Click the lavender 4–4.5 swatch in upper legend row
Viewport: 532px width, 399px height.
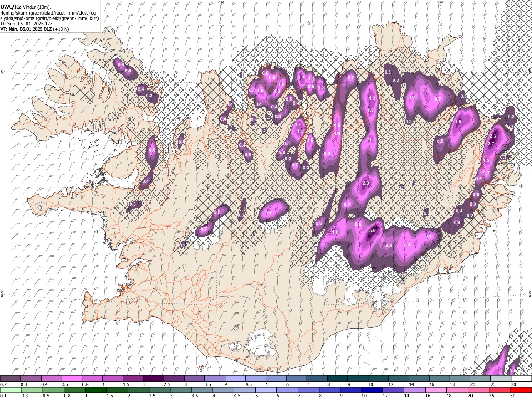(235, 379)
